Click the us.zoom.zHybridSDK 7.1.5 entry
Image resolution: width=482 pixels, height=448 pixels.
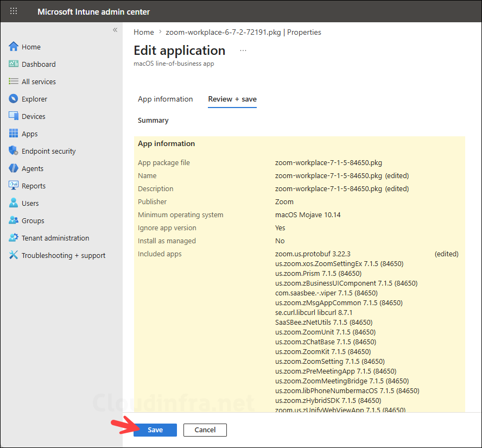328,400
